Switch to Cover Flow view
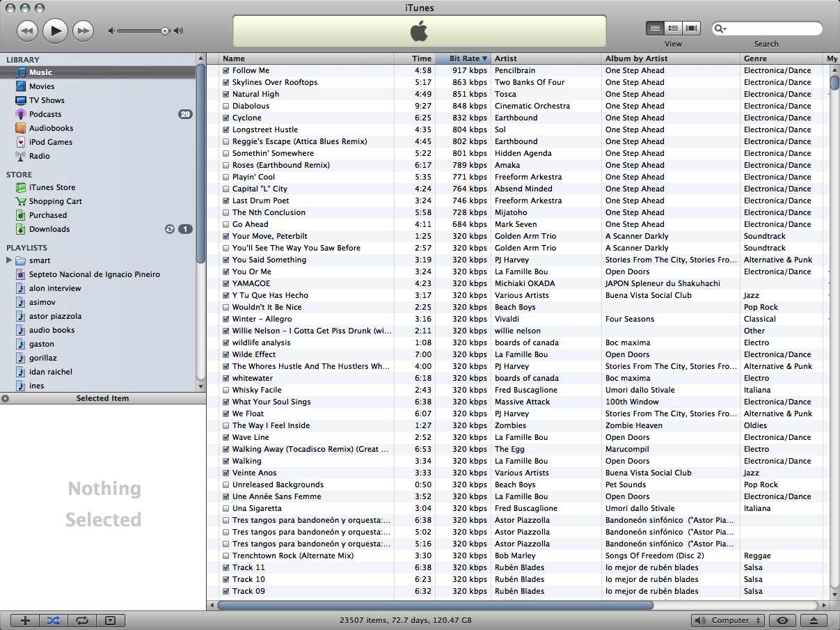Image resolution: width=840 pixels, height=630 pixels. coord(691,29)
